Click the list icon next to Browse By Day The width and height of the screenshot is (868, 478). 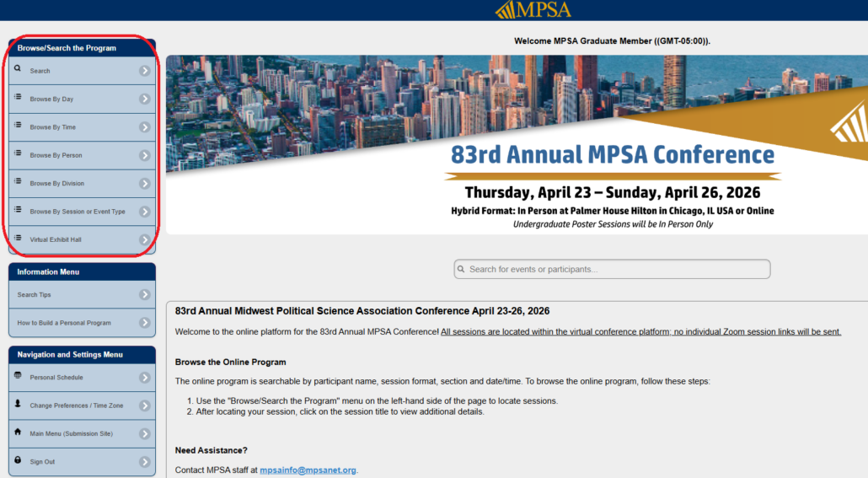point(18,99)
